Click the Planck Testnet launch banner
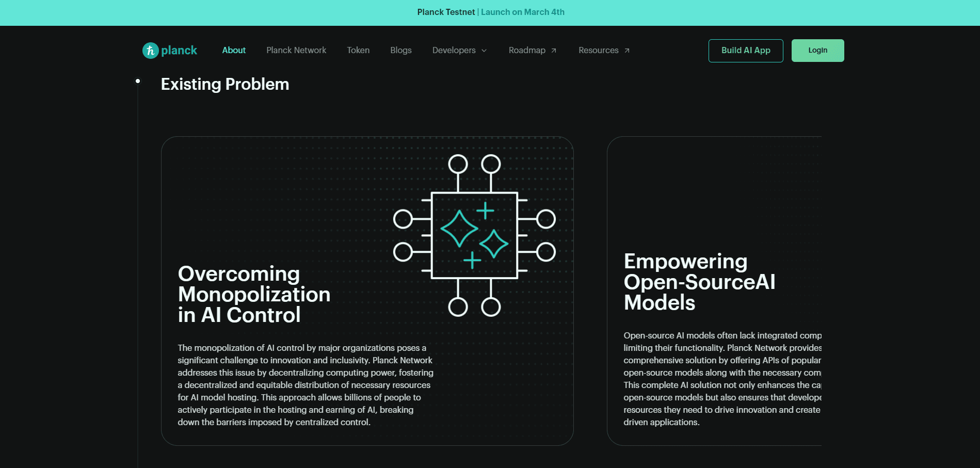The image size is (980, 468). coord(490,12)
